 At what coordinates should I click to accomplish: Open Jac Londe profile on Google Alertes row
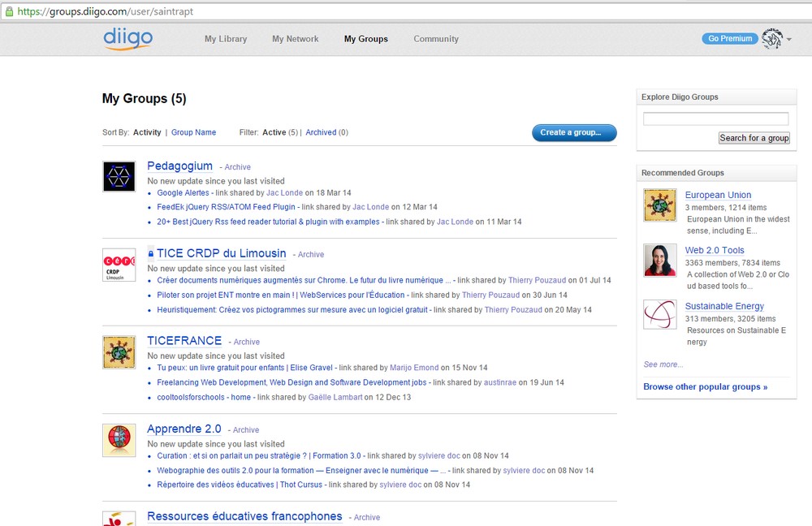(x=284, y=192)
